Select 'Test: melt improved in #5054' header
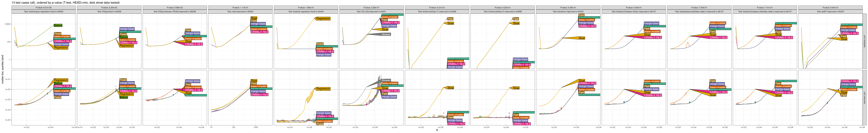 (x=240, y=11)
